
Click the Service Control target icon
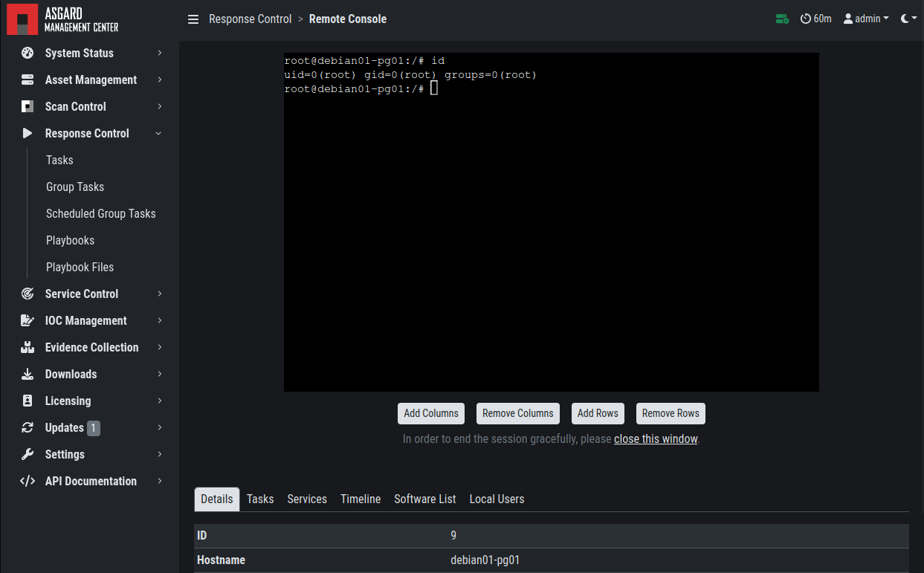[x=28, y=294]
